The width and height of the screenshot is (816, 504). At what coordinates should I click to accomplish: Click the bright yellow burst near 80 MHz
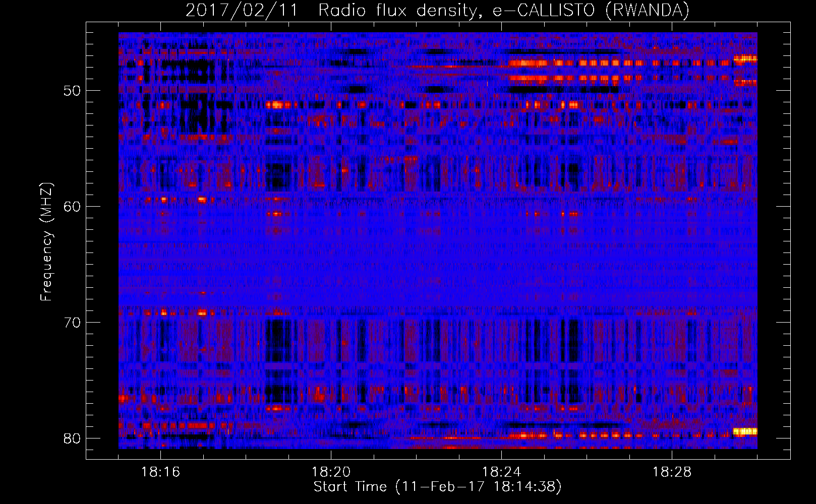(745, 431)
